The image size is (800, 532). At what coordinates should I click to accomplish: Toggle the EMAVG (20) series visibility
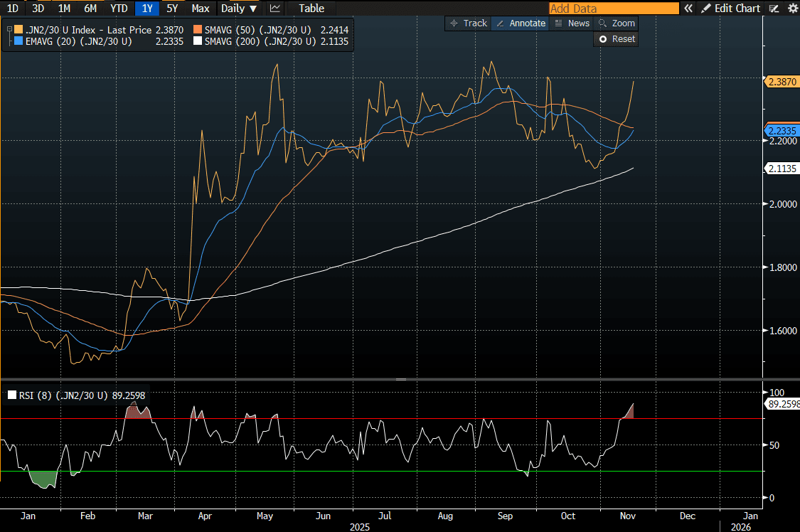point(18,42)
